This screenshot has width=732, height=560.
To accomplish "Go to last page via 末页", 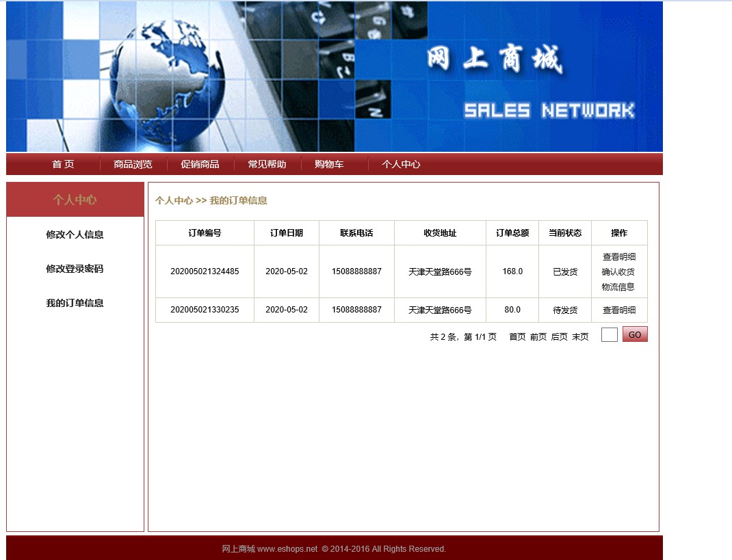I will pyautogui.click(x=580, y=336).
